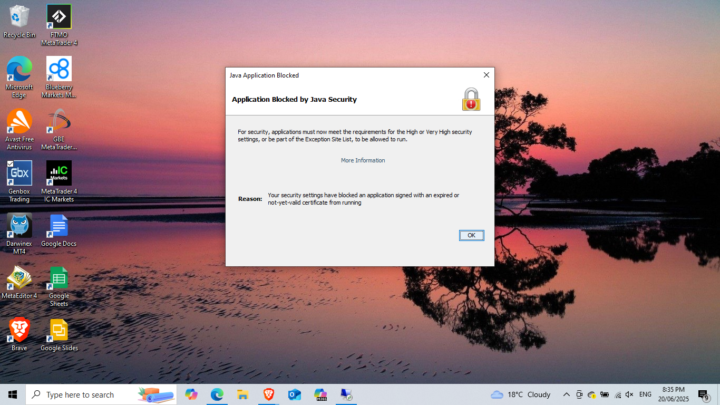Select the MetaEditor 4 desktop shortcut
This screenshot has width=720, height=405.
tap(19, 282)
